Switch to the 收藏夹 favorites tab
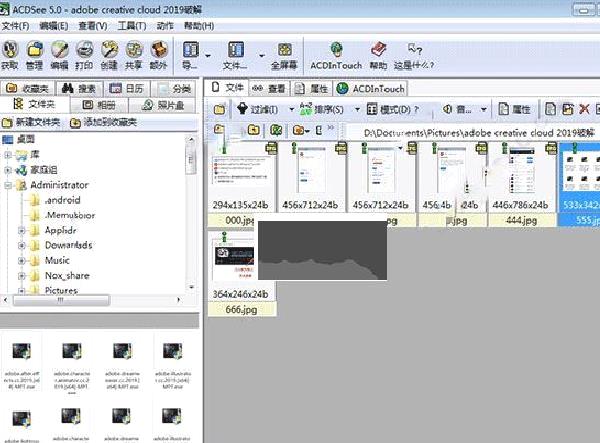This screenshot has width=600, height=443. (x=27, y=88)
